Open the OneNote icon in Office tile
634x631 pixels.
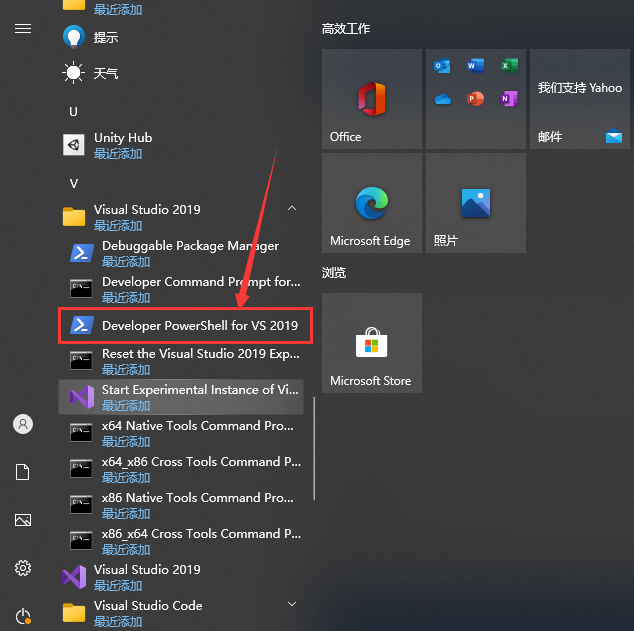pos(509,99)
